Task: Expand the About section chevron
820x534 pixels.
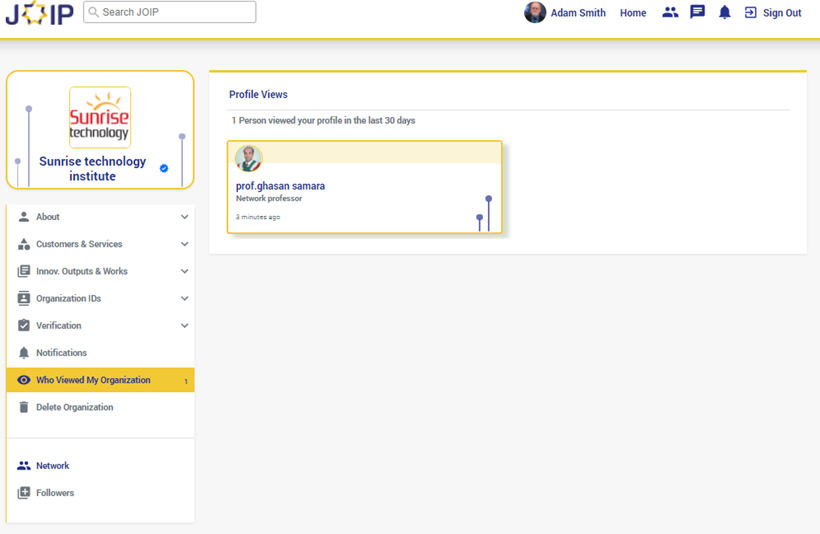Action: pos(184,217)
